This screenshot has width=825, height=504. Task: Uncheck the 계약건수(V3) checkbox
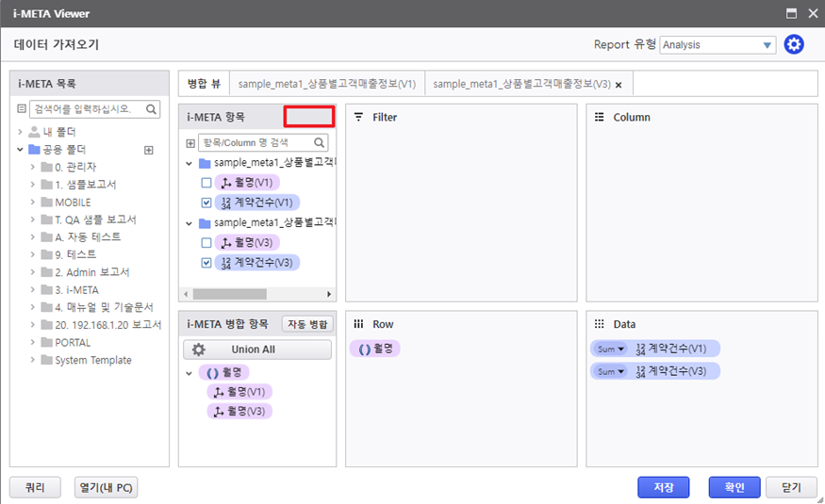click(206, 263)
